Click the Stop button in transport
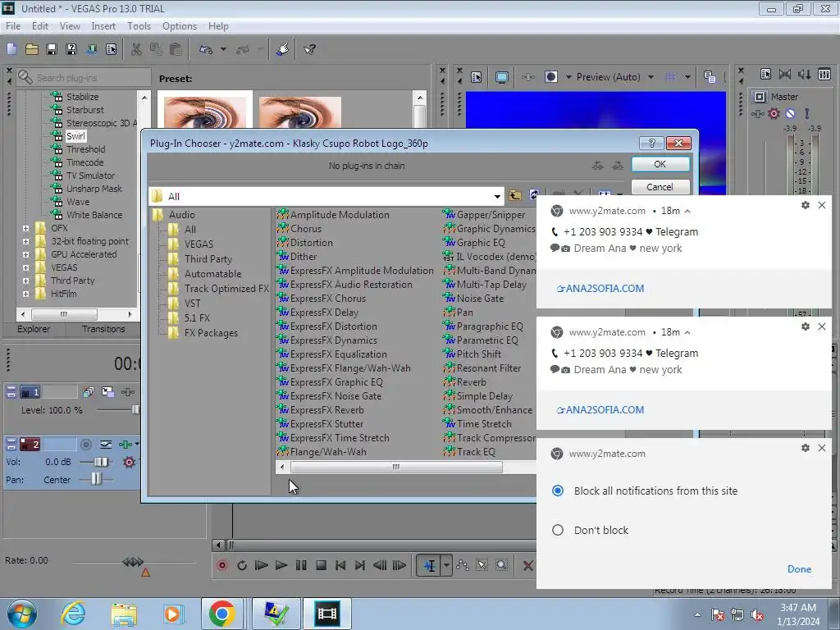The image size is (840, 630). [x=321, y=565]
